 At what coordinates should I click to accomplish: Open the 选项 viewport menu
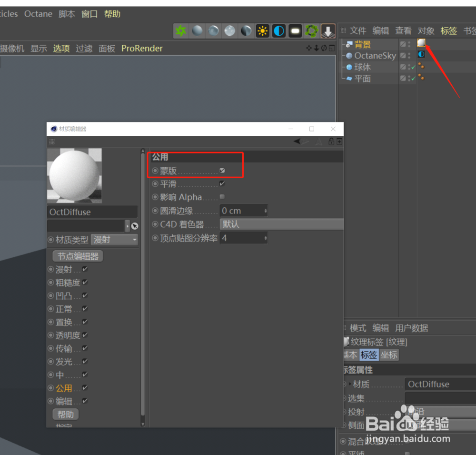click(61, 48)
